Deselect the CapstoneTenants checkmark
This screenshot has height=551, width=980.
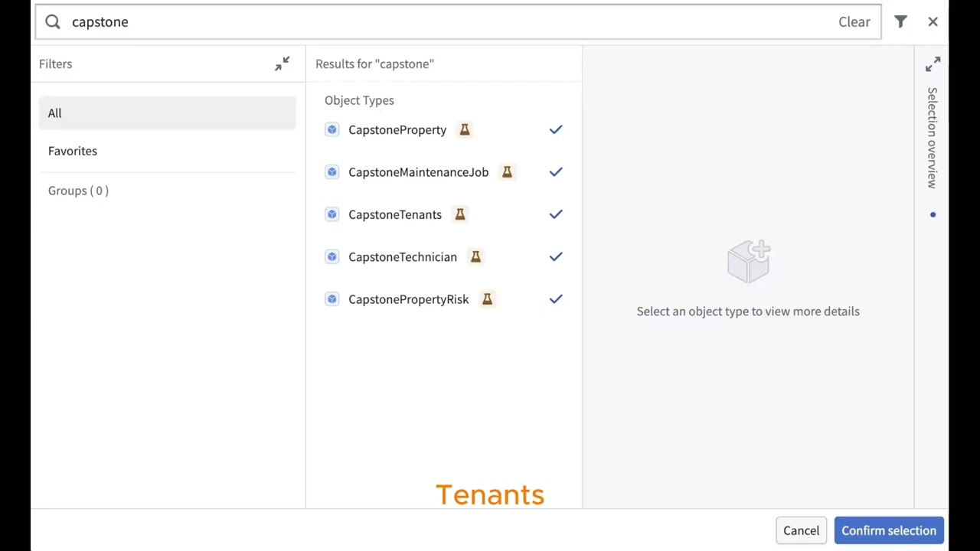coord(556,214)
